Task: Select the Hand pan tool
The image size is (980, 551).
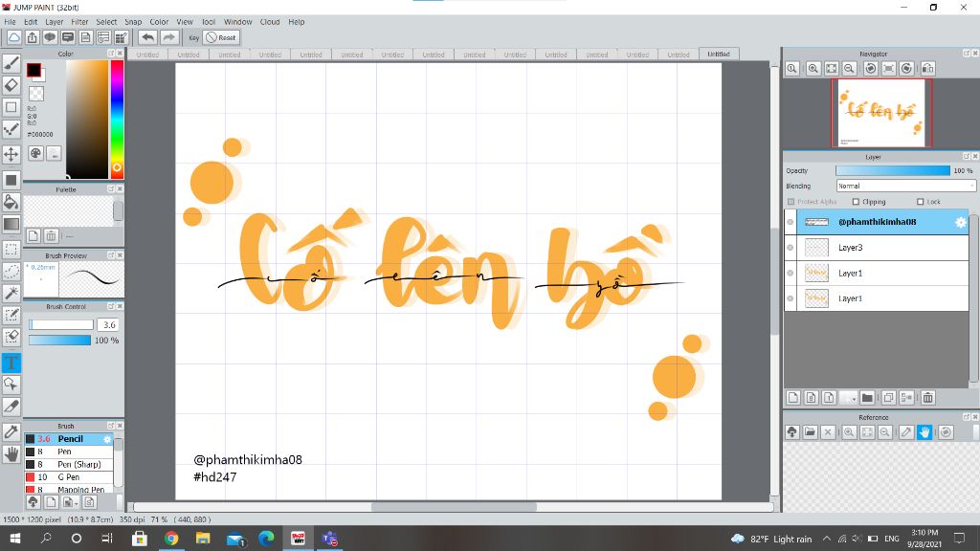Action: click(x=11, y=454)
